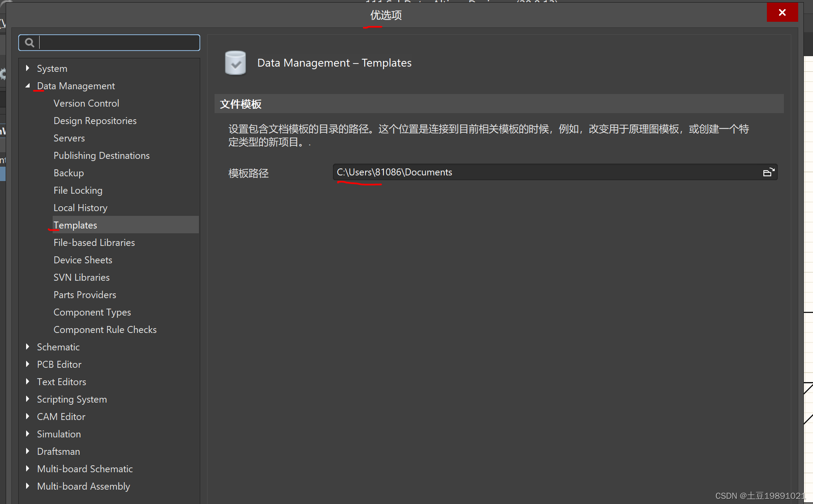Viewport: 813px width, 504px height.
Task: Click the template path text field
Action: tap(544, 172)
